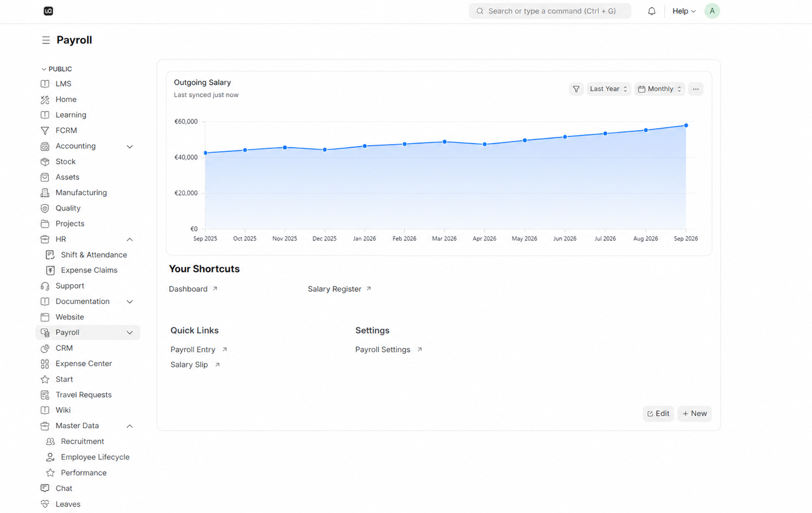Open the notifications bell

pos(651,11)
